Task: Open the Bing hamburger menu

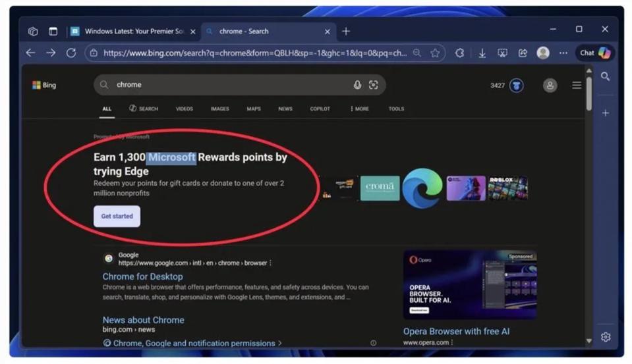Action: click(x=577, y=86)
